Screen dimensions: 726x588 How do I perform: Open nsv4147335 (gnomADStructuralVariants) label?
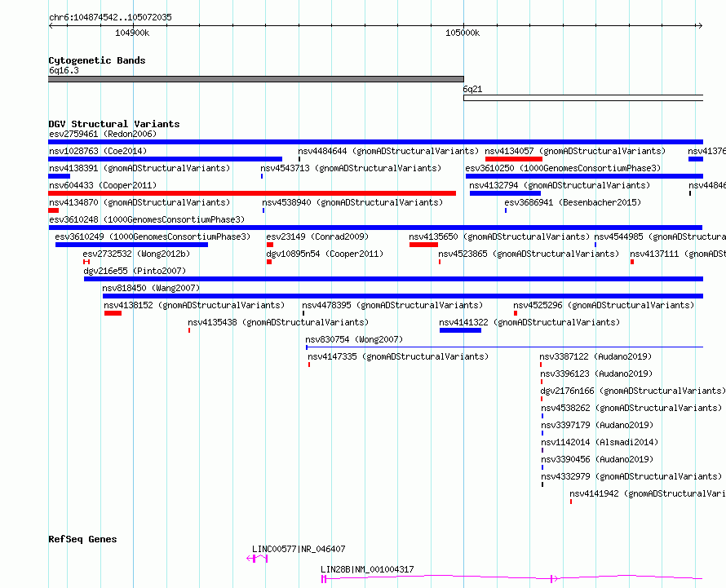tap(398, 356)
